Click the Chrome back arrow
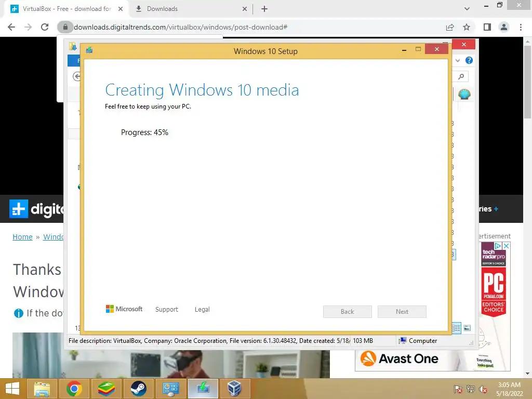 pyautogui.click(x=11, y=27)
